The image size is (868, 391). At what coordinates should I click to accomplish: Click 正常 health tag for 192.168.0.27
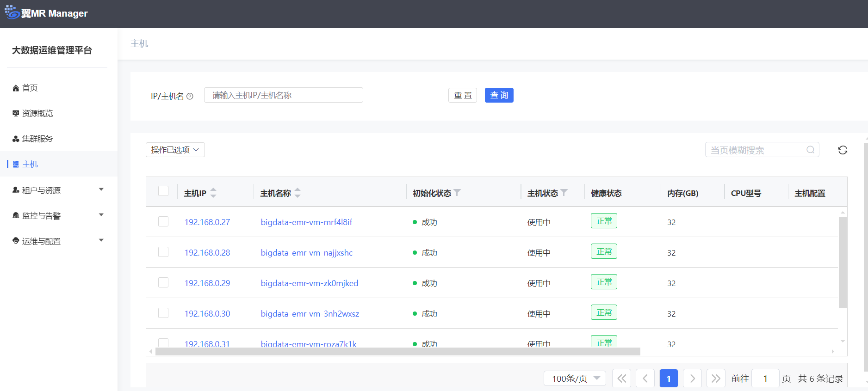click(604, 221)
